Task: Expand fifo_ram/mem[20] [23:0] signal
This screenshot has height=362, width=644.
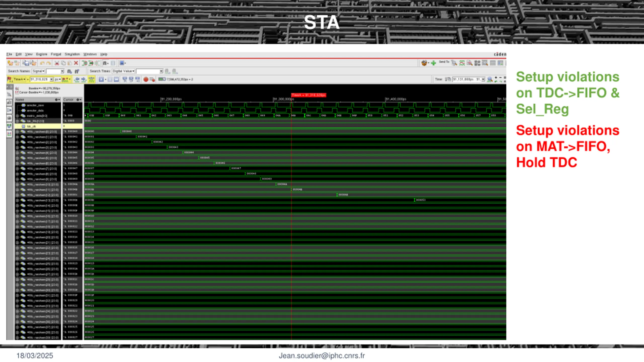Action: point(17,237)
